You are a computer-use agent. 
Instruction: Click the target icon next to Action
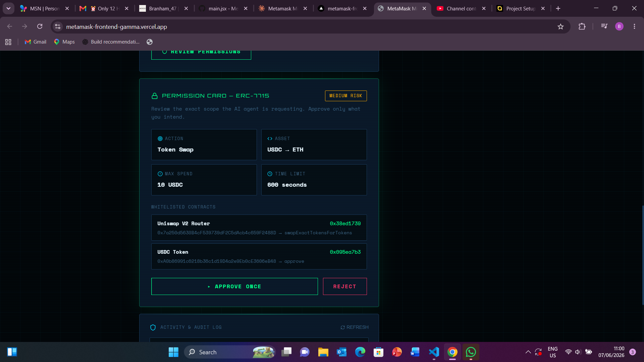(x=160, y=139)
